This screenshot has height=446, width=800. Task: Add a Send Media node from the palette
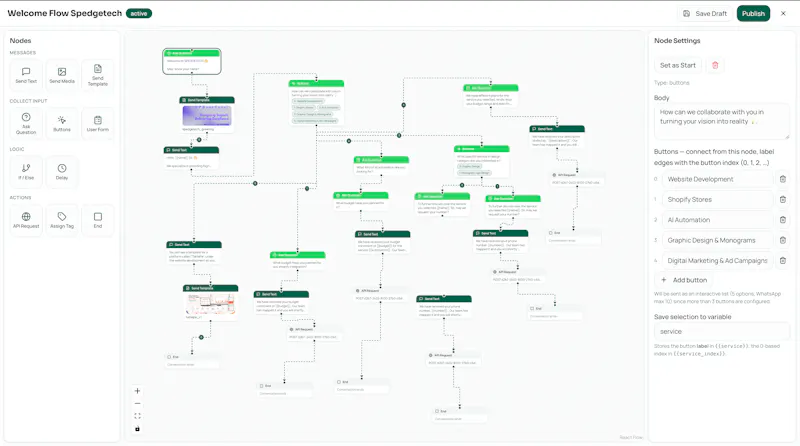62,76
